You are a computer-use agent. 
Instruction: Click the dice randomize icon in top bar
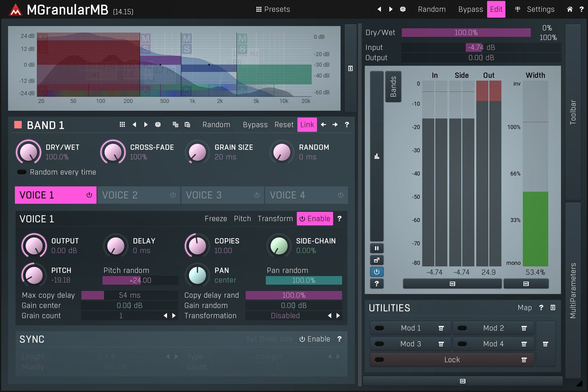403,9
